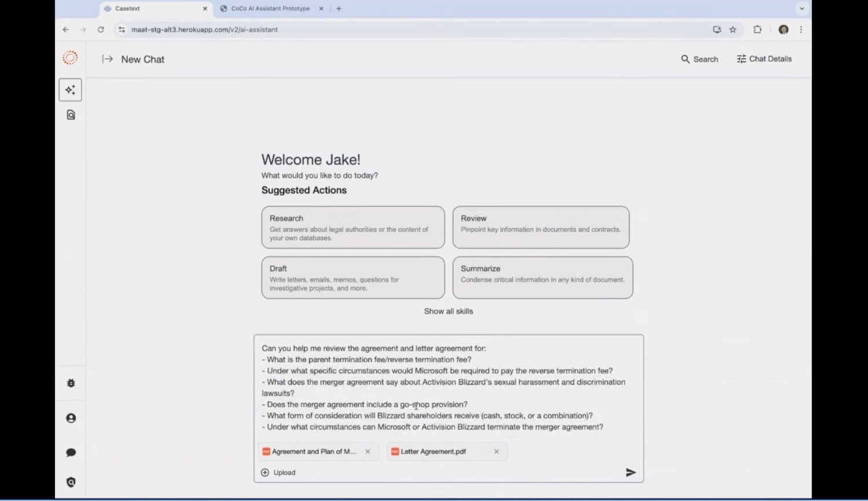Image resolution: width=868 pixels, height=501 pixels.
Task: Bookmark this page with the star icon
Action: [733, 30]
